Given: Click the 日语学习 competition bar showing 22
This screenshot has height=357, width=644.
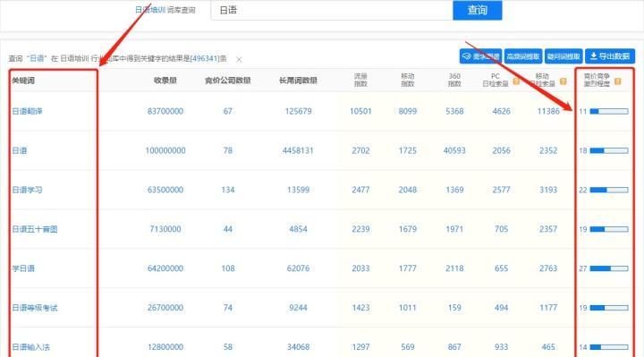Looking at the screenshot, I should pos(609,190).
